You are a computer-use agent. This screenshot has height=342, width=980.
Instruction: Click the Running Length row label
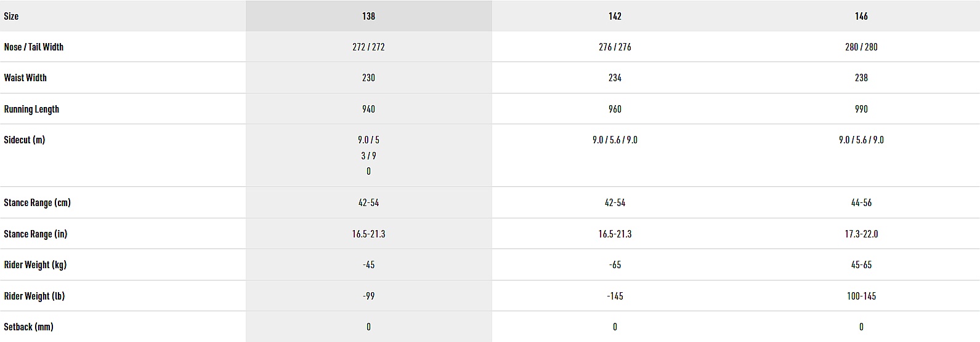(x=31, y=109)
